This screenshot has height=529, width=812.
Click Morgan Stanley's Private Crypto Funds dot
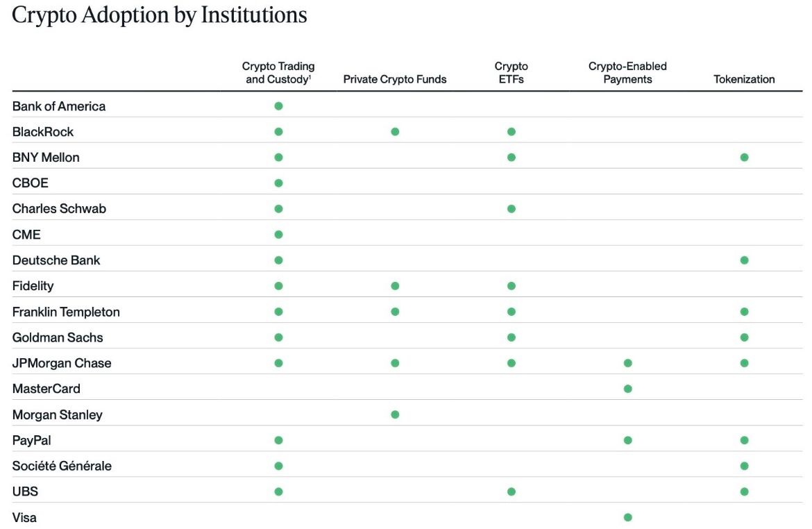coord(395,414)
